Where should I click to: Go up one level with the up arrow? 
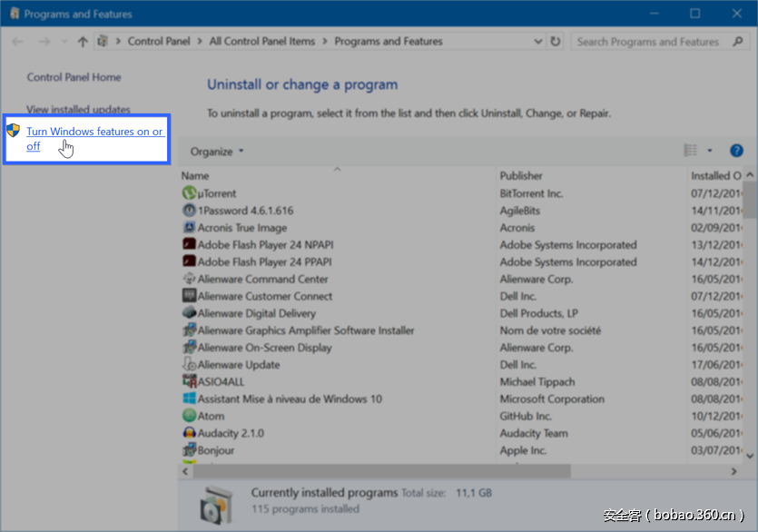(83, 42)
